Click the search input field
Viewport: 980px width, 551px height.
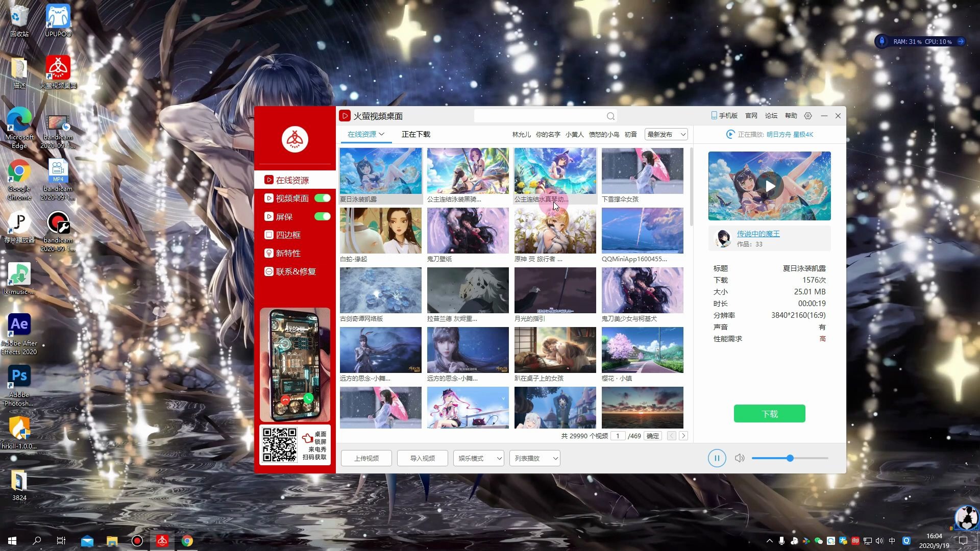[x=540, y=116]
